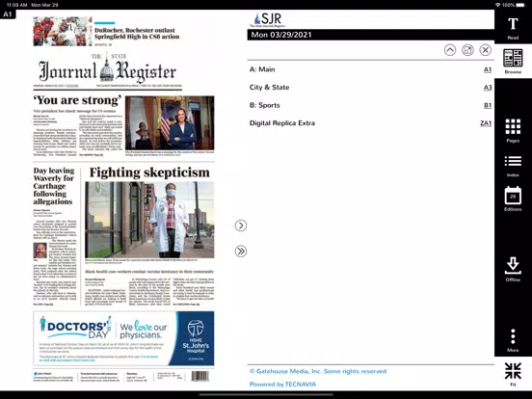The height and width of the screenshot is (399, 532).
Task: Jump to page ZA1 link
Action: pos(486,123)
